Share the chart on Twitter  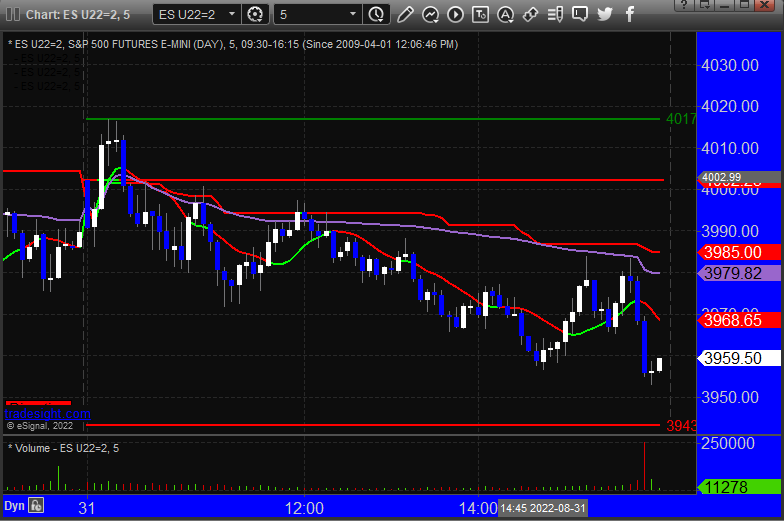605,14
